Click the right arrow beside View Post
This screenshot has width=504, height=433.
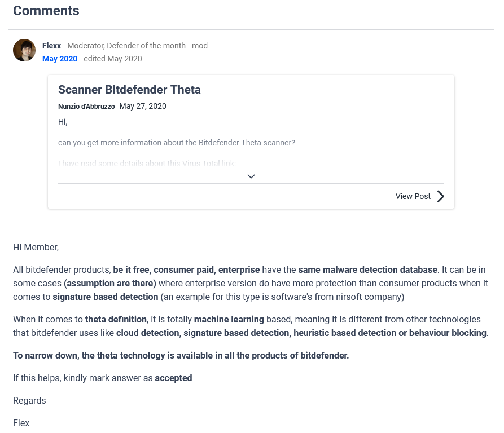pos(441,196)
